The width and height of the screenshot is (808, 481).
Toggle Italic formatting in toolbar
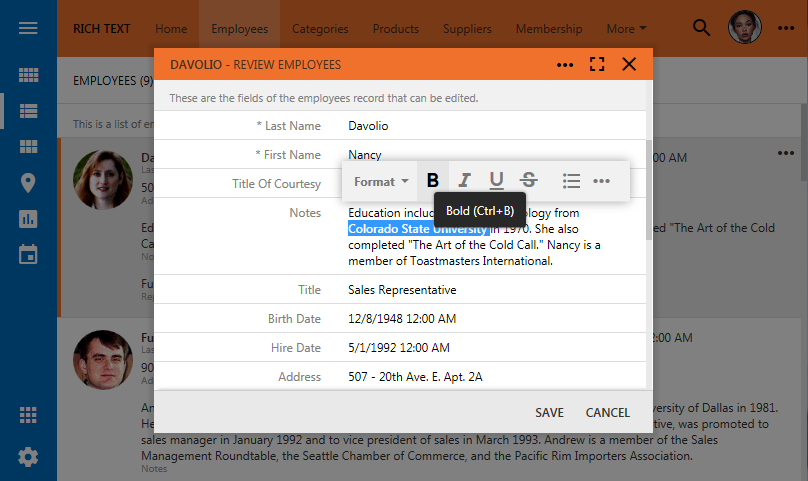pyautogui.click(x=464, y=181)
